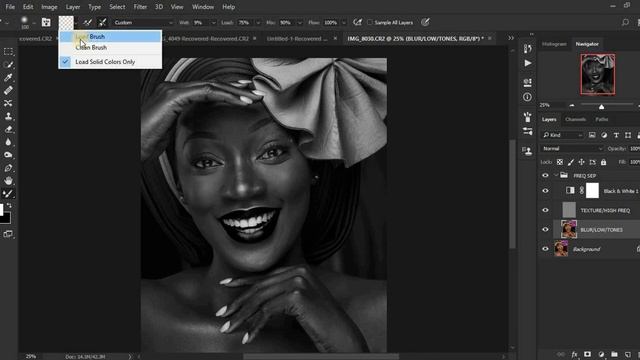This screenshot has width=640, height=360.
Task: Open the Brush Settings panel icon
Action: click(x=46, y=22)
